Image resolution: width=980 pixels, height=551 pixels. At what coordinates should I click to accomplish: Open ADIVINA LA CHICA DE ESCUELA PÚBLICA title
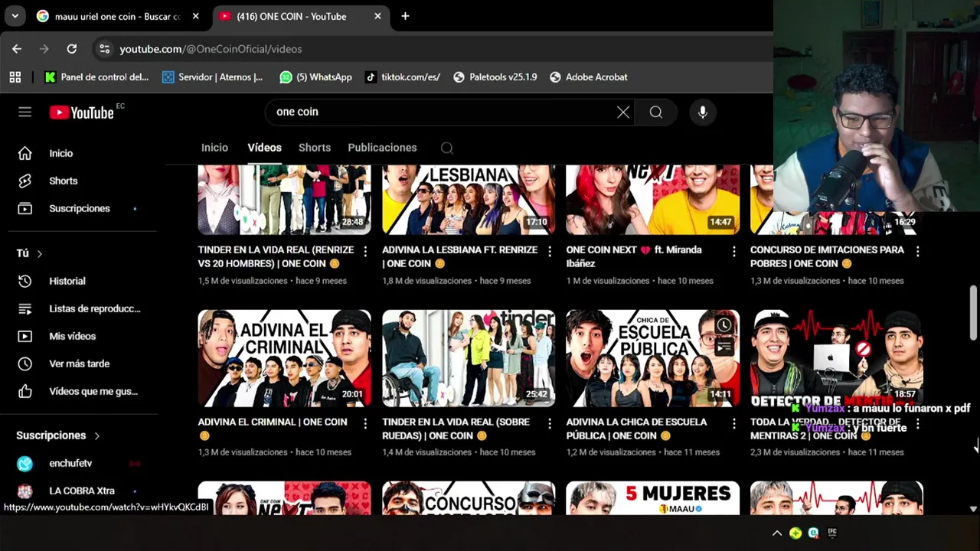click(636, 429)
